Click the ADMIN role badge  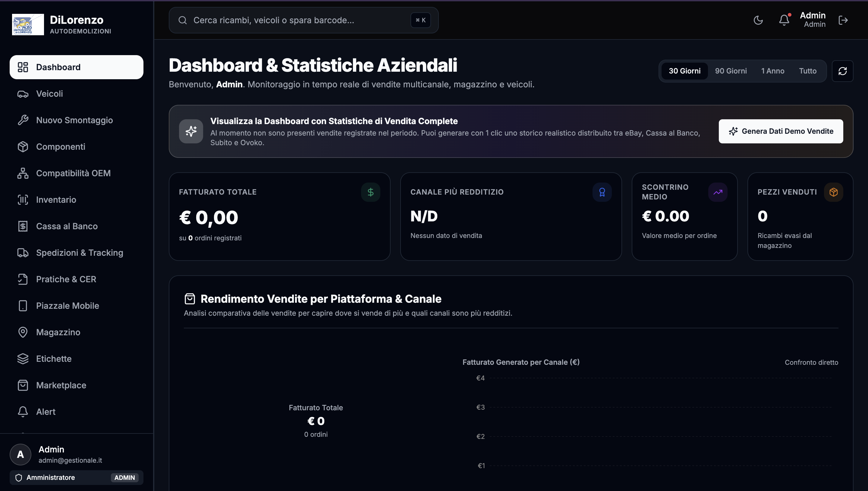coord(124,477)
